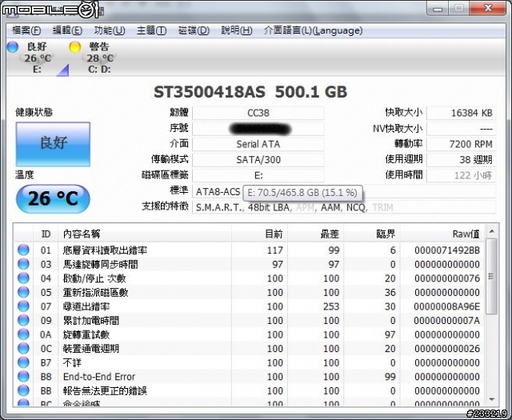Viewport: 512px width, 420px height.
Task: Select row 底層資料讀取出錯率
Action: 250,250
